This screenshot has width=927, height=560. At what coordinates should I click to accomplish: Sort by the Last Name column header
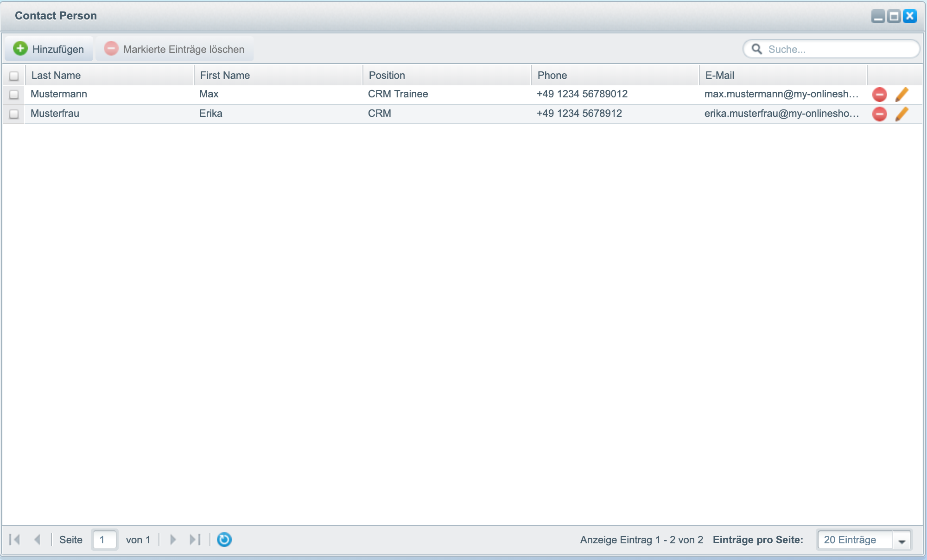tap(109, 75)
